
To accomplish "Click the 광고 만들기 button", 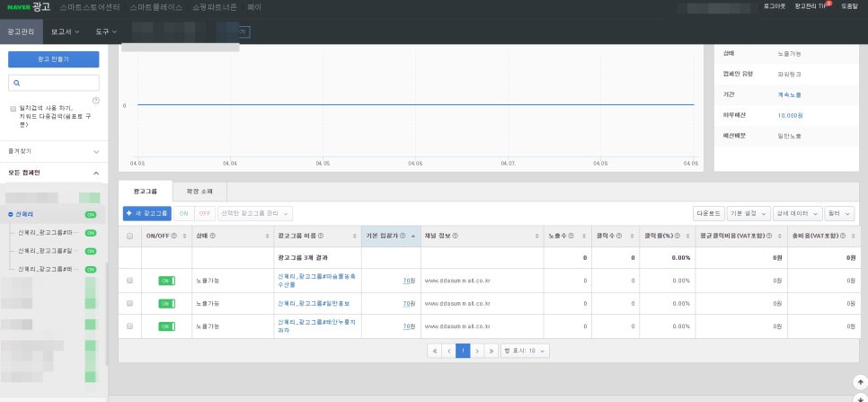I will 54,59.
